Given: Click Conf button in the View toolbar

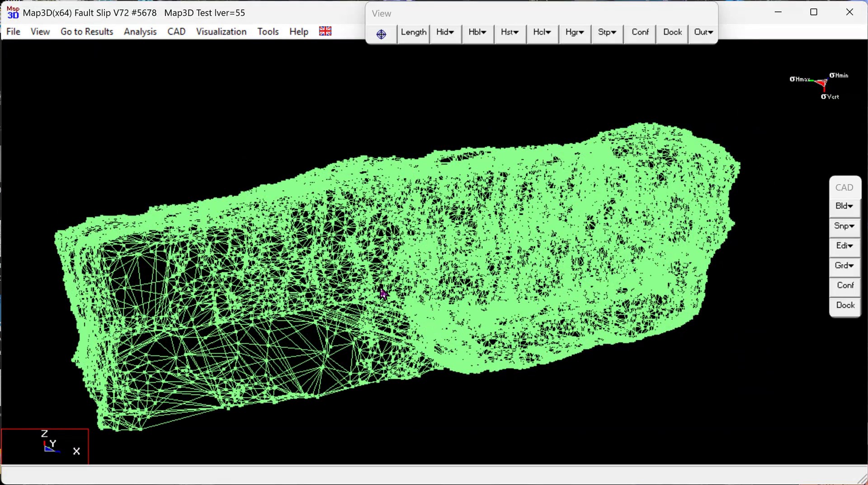Looking at the screenshot, I should (x=640, y=33).
